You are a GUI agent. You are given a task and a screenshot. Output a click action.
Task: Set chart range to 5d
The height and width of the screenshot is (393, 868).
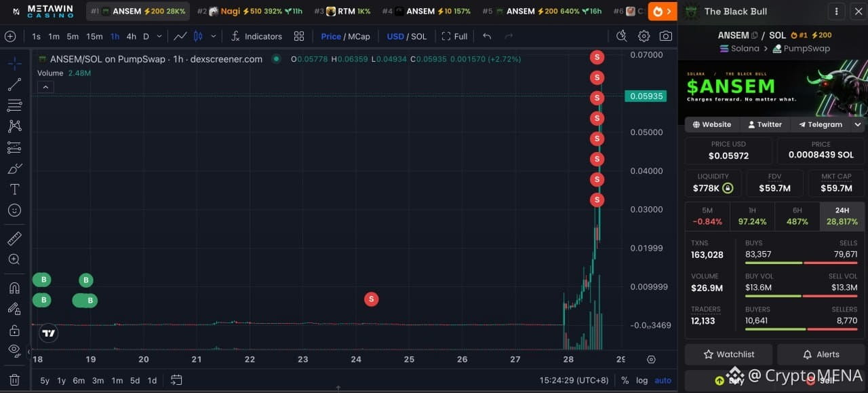[x=135, y=380]
